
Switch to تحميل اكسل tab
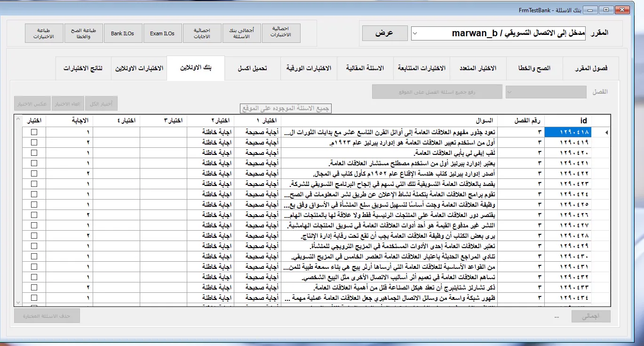[x=252, y=68]
